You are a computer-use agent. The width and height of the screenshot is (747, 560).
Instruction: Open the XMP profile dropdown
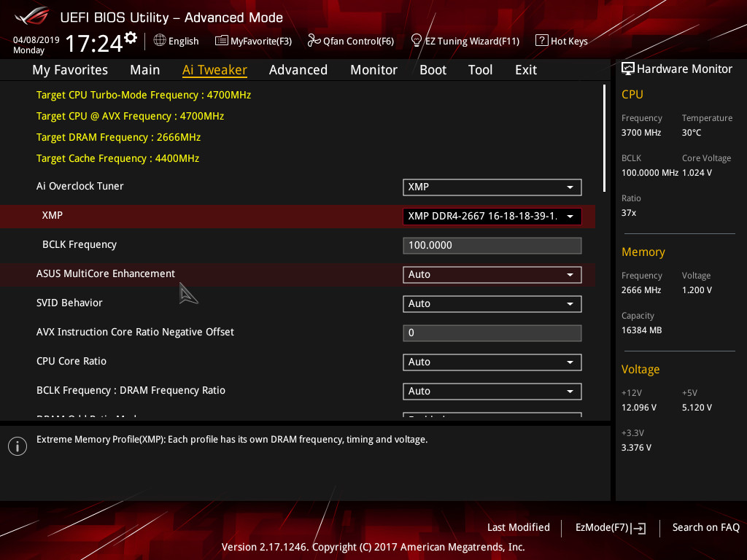pyautogui.click(x=492, y=216)
